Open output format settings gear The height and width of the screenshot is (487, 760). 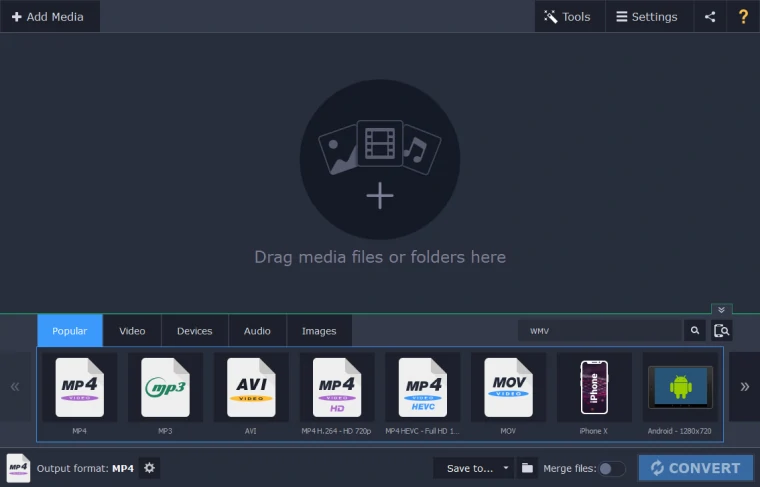(149, 468)
